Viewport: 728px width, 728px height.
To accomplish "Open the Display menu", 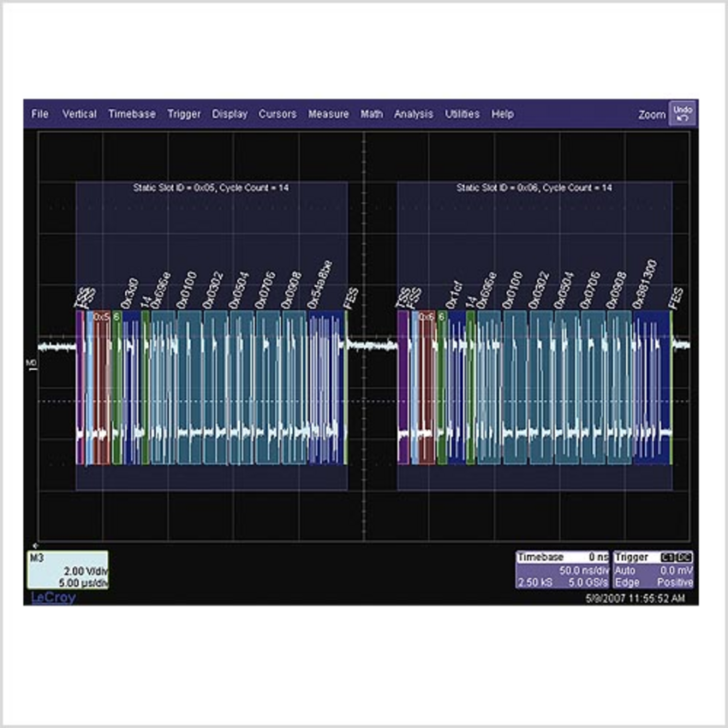I will click(x=230, y=114).
